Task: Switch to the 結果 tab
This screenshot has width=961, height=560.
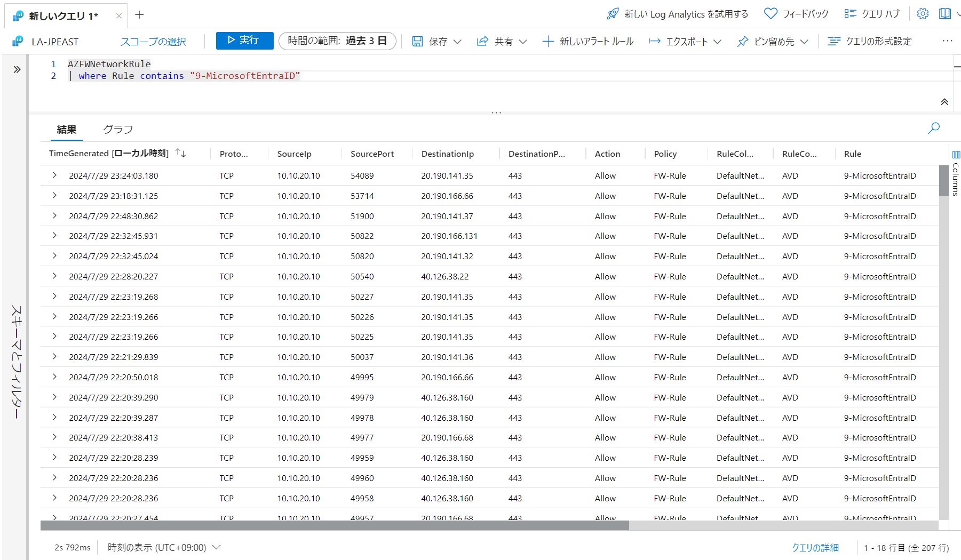Action: pos(67,130)
